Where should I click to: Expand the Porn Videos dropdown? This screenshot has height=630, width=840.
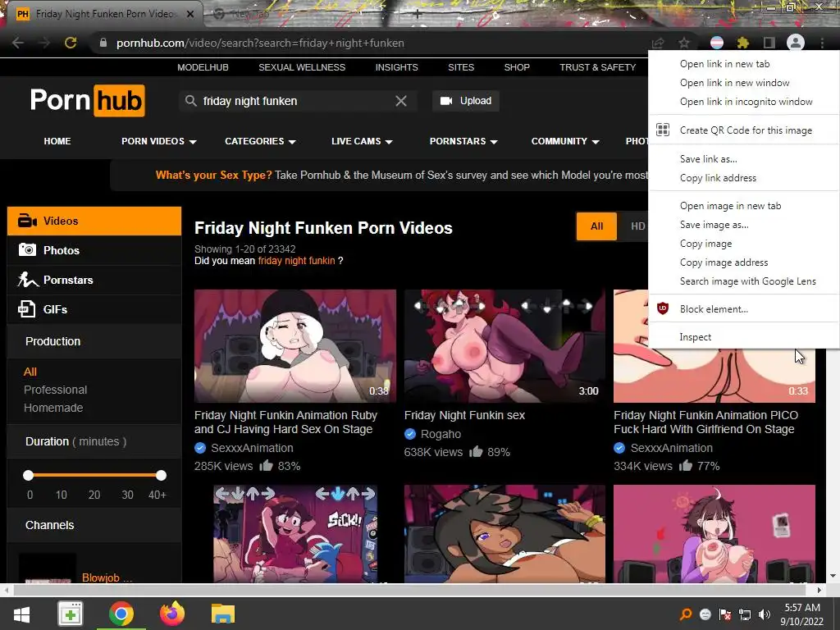click(158, 141)
